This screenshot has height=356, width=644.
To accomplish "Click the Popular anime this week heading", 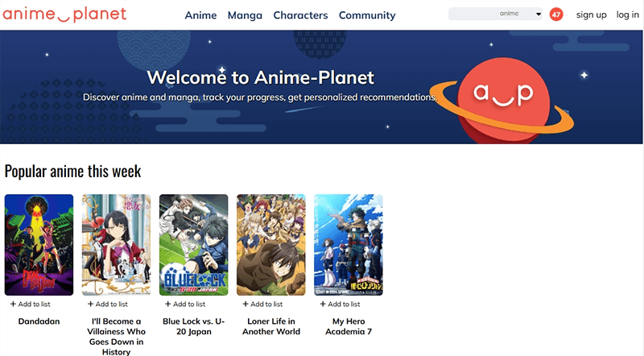I will click(72, 172).
